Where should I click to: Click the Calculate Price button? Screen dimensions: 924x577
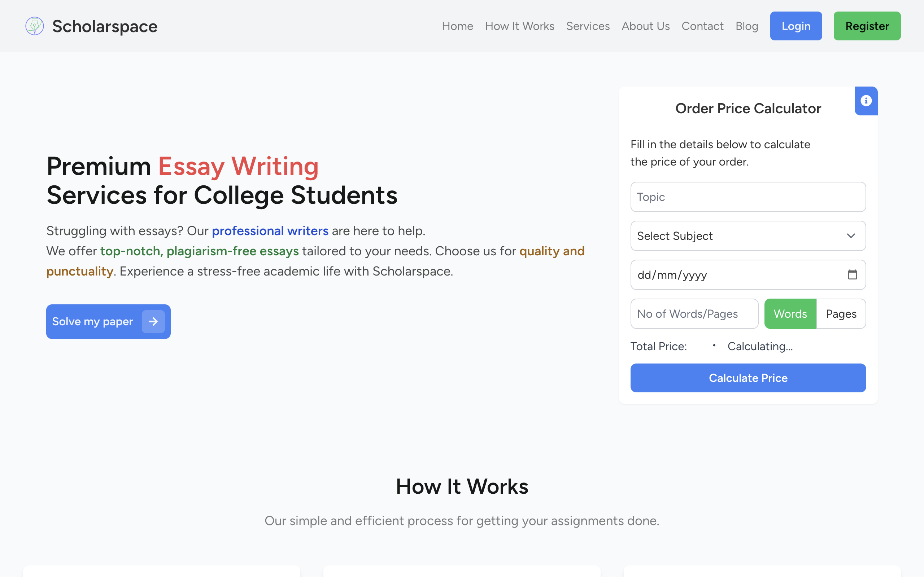point(748,378)
